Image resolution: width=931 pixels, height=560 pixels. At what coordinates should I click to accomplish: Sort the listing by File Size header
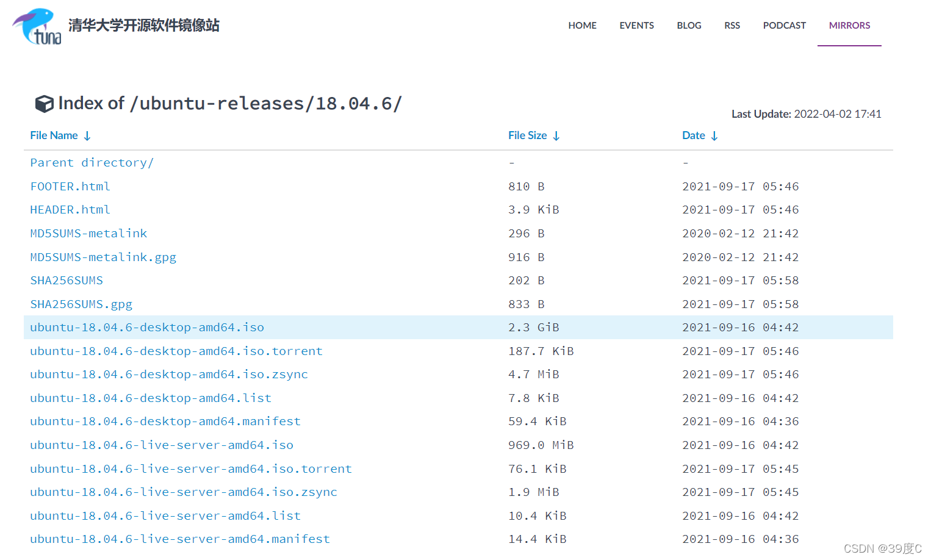[527, 135]
